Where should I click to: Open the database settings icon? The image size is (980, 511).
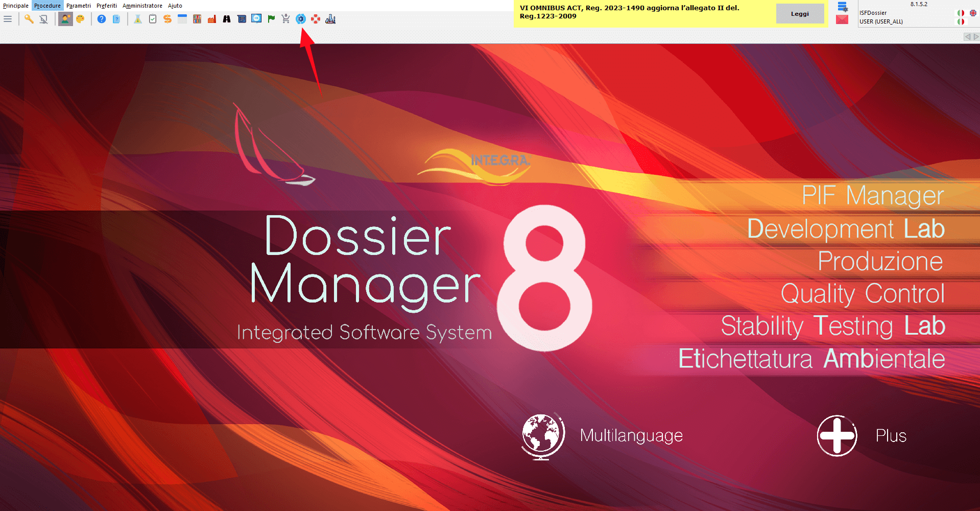tap(843, 7)
